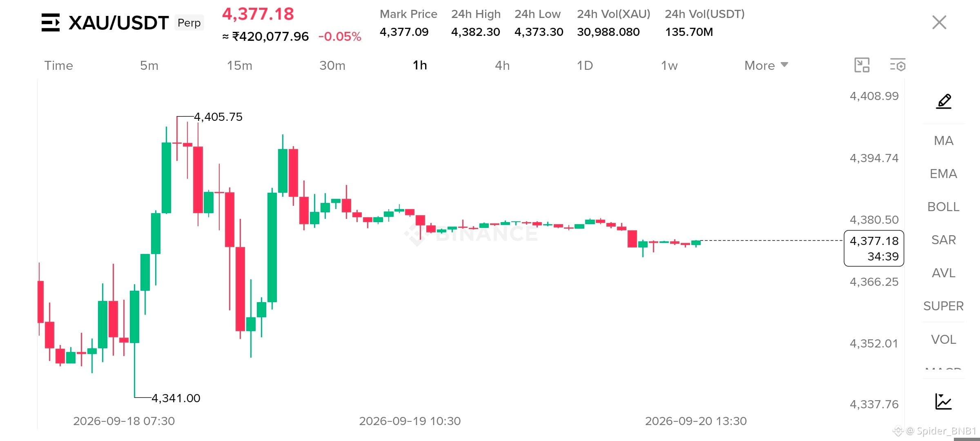980x441 pixels.
Task: Open the XAU/USDT pair selector
Action: 118,23
